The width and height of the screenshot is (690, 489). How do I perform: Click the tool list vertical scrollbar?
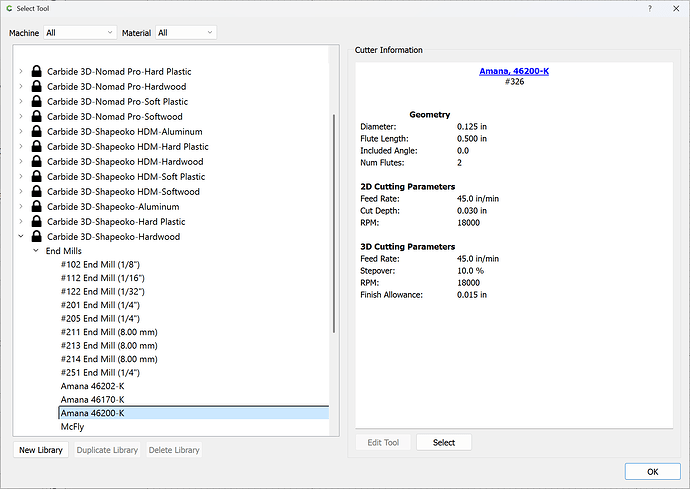pyautogui.click(x=334, y=224)
